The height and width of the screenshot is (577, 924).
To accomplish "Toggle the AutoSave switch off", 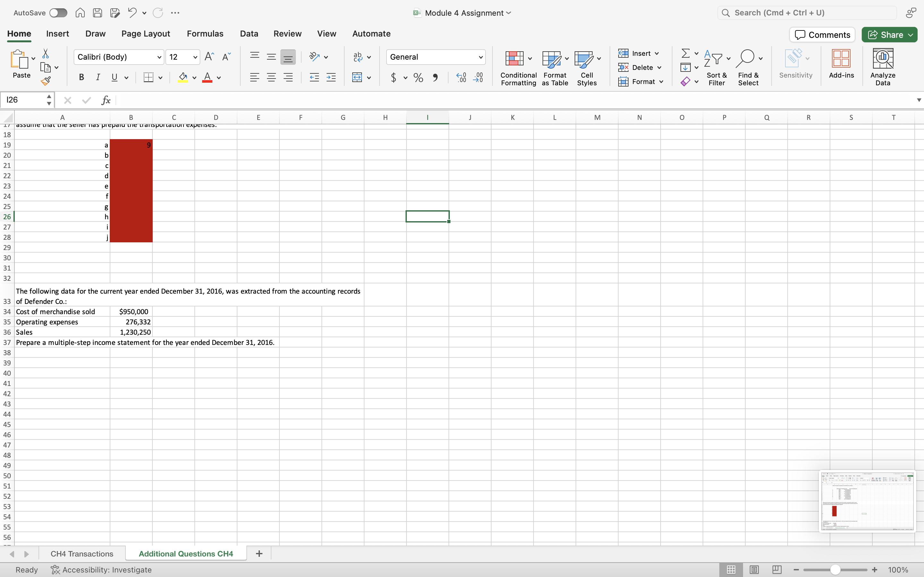I will click(x=58, y=12).
